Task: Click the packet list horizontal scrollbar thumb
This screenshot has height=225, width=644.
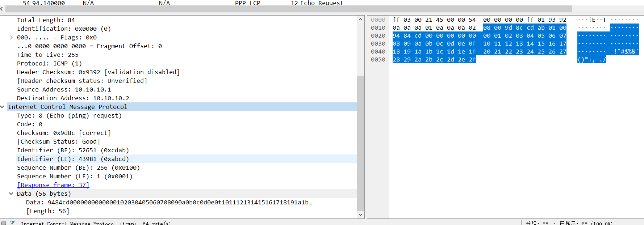Action: (288, 9)
